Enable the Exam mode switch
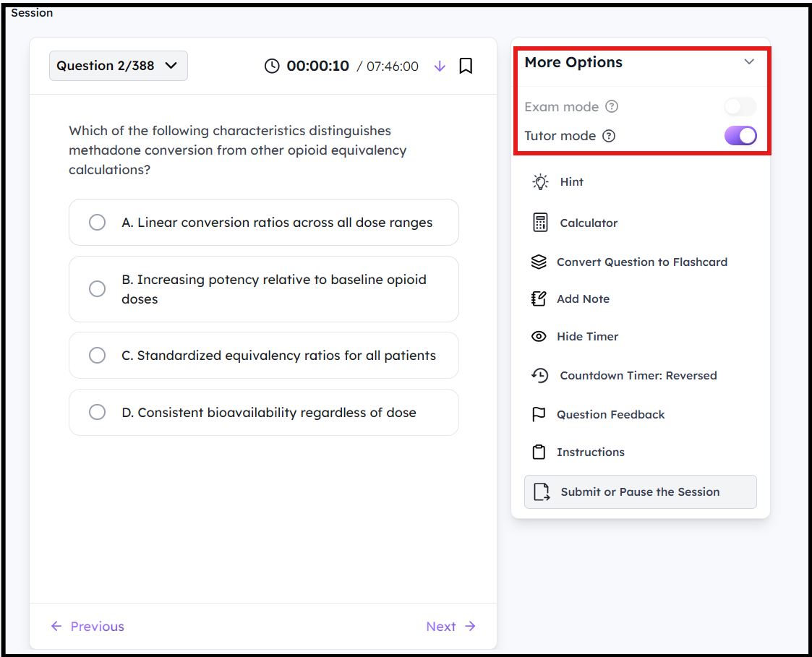 click(x=740, y=107)
